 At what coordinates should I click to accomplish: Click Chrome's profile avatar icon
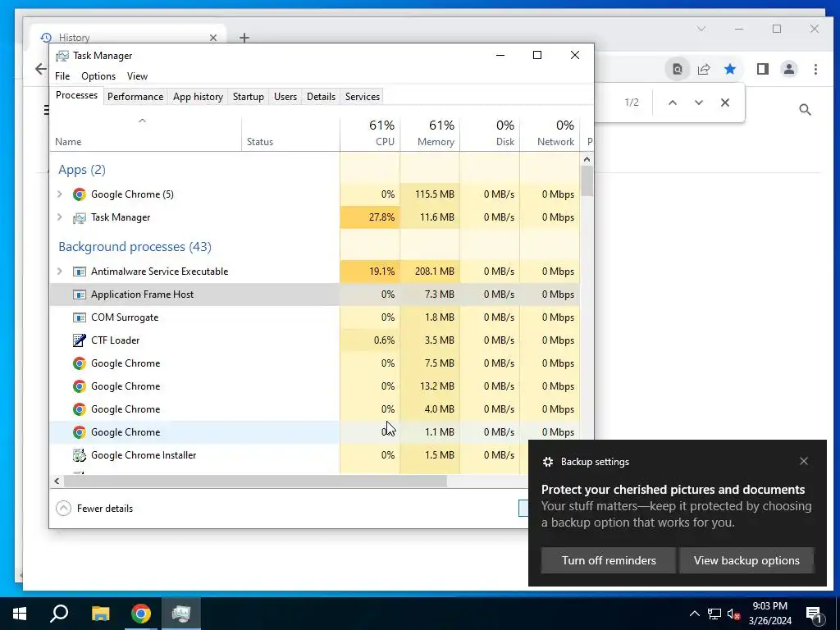coord(789,69)
